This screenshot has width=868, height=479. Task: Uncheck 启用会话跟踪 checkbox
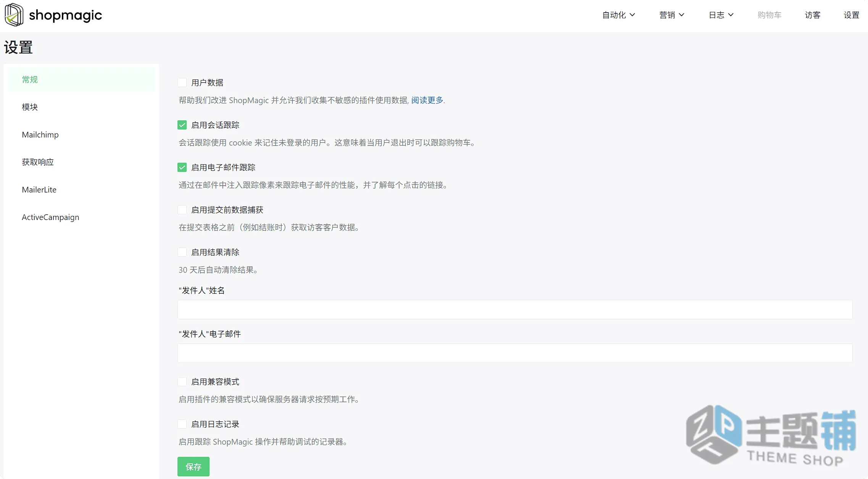182,125
